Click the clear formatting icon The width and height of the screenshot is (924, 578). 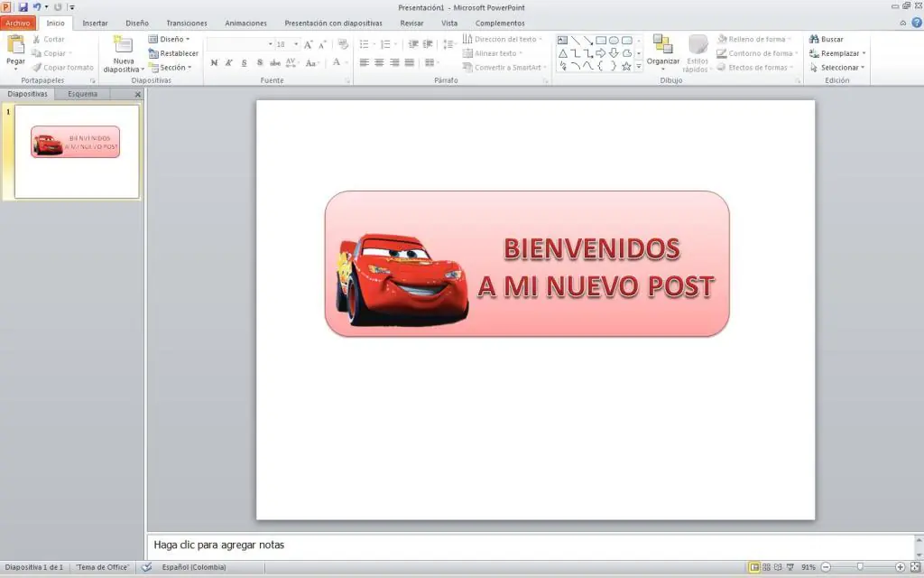click(x=343, y=44)
